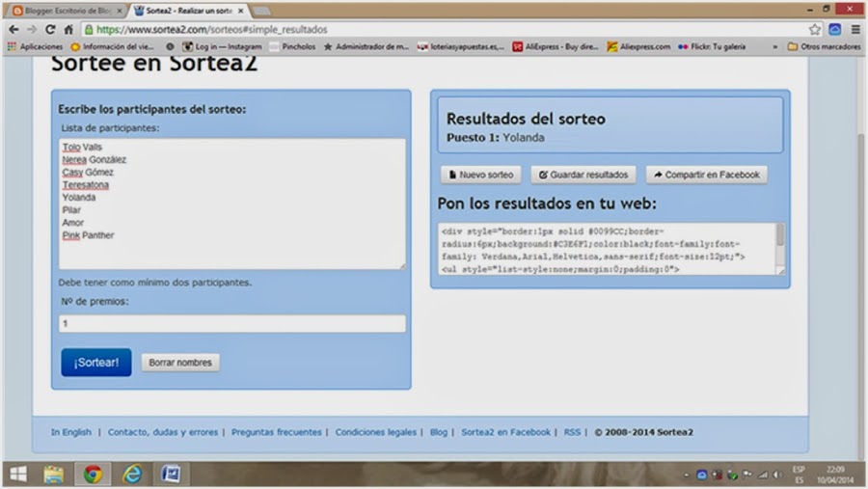
Task: Click the ¡Sortear! button
Action: pyautogui.click(x=96, y=363)
